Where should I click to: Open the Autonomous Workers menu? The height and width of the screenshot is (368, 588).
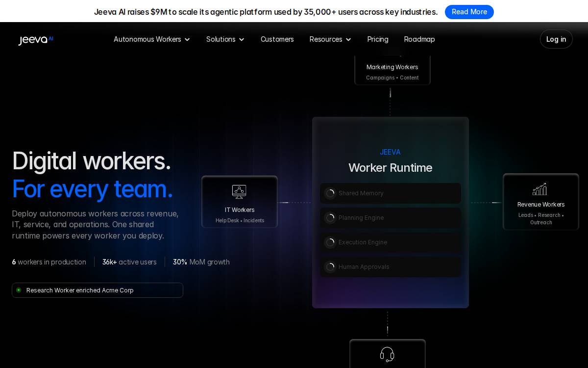[152, 39]
